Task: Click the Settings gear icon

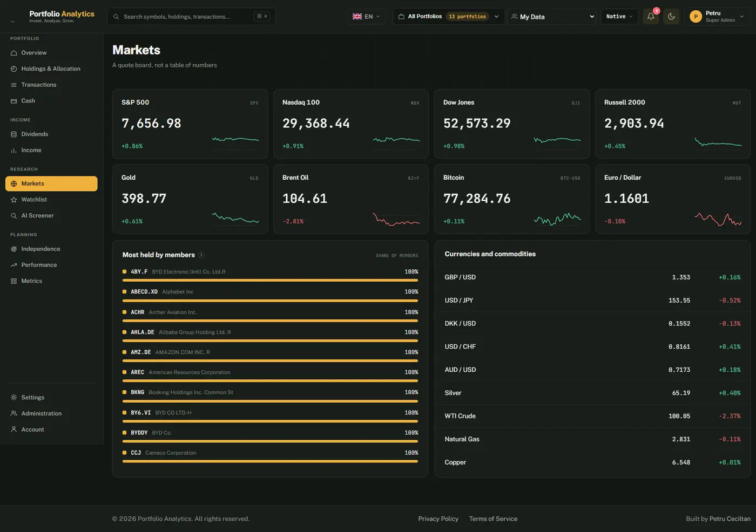Action: tap(14, 398)
